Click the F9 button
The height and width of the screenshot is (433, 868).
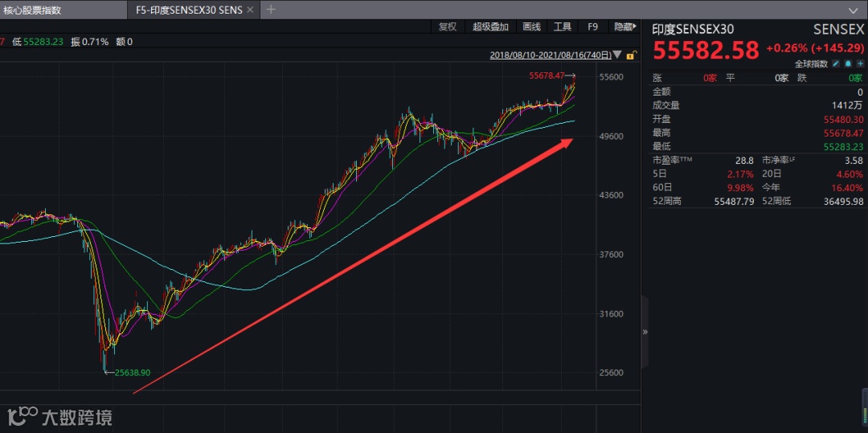[x=593, y=27]
